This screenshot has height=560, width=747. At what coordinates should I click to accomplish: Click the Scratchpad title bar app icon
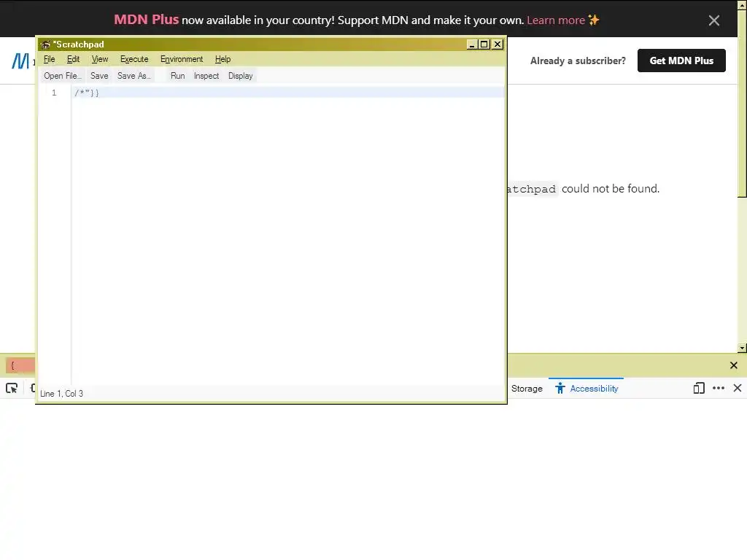[x=46, y=44]
